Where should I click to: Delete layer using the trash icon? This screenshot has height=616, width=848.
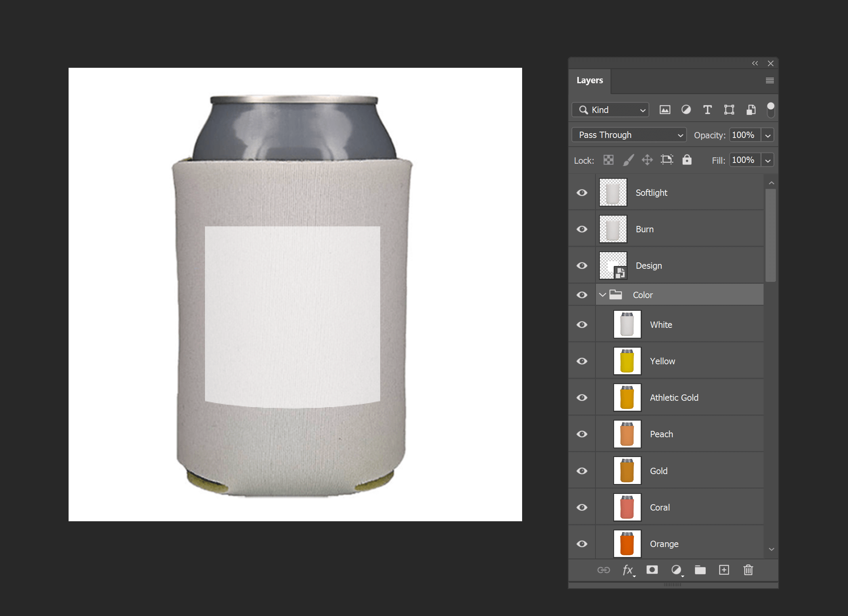coord(748,570)
